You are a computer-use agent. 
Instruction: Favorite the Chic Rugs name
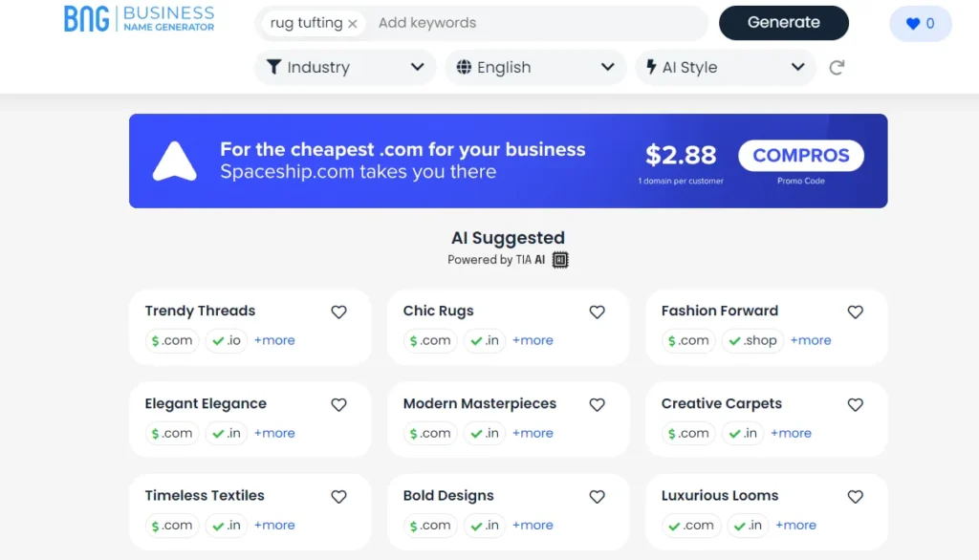click(597, 312)
